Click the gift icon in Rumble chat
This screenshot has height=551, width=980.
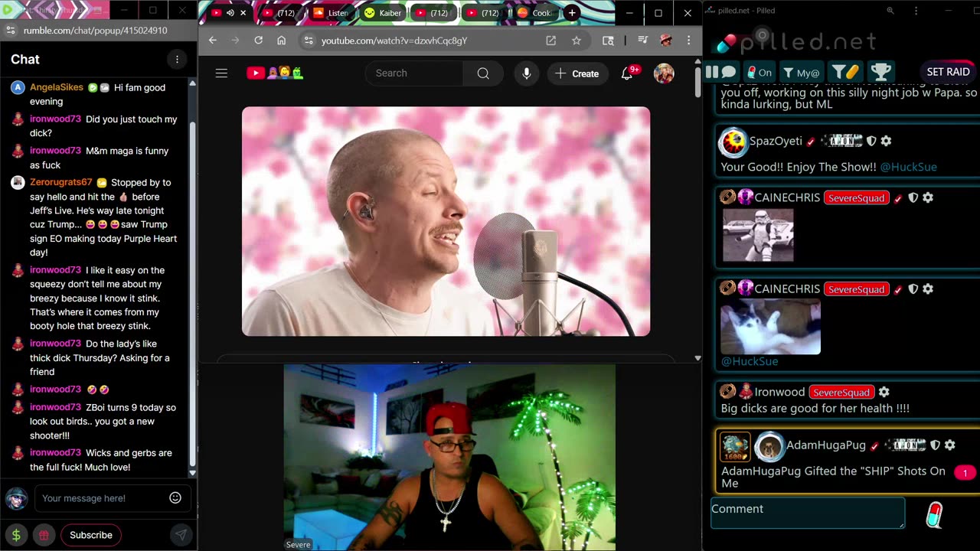click(x=44, y=535)
